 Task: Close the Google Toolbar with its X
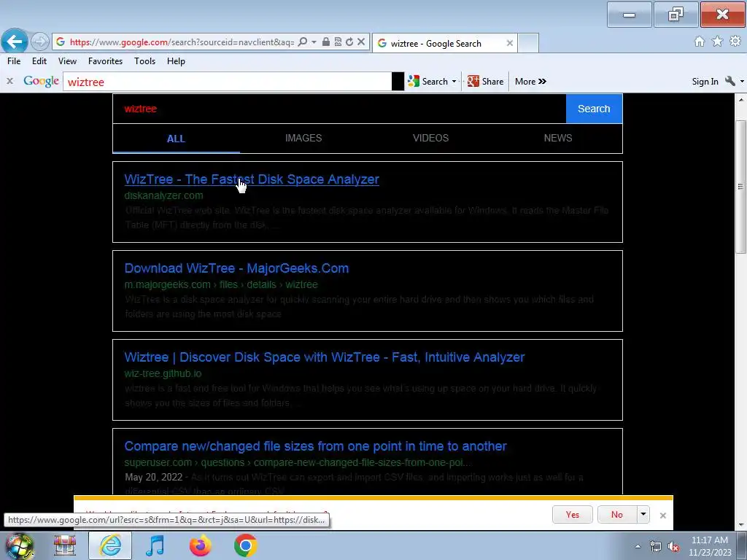[9, 82]
